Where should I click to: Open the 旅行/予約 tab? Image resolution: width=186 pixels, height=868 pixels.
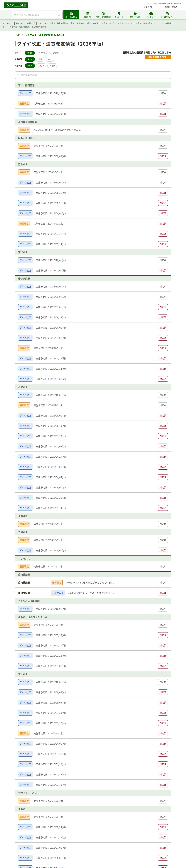(135, 15)
